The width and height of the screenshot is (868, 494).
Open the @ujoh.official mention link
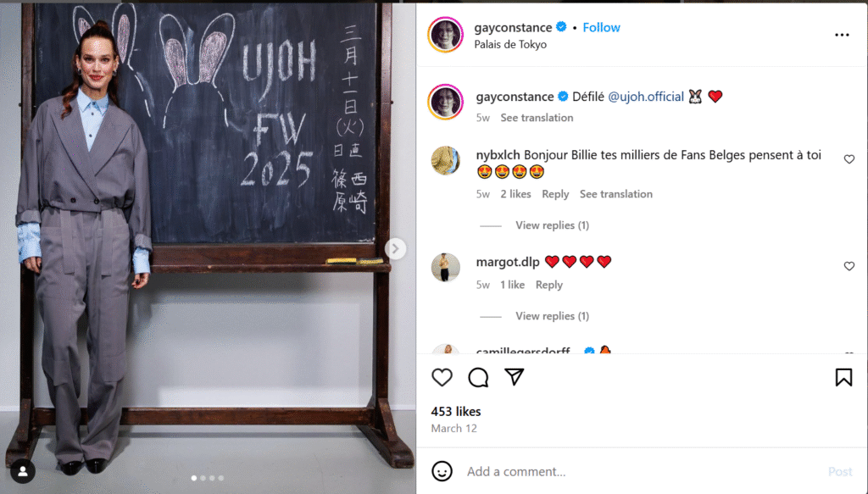tap(645, 97)
